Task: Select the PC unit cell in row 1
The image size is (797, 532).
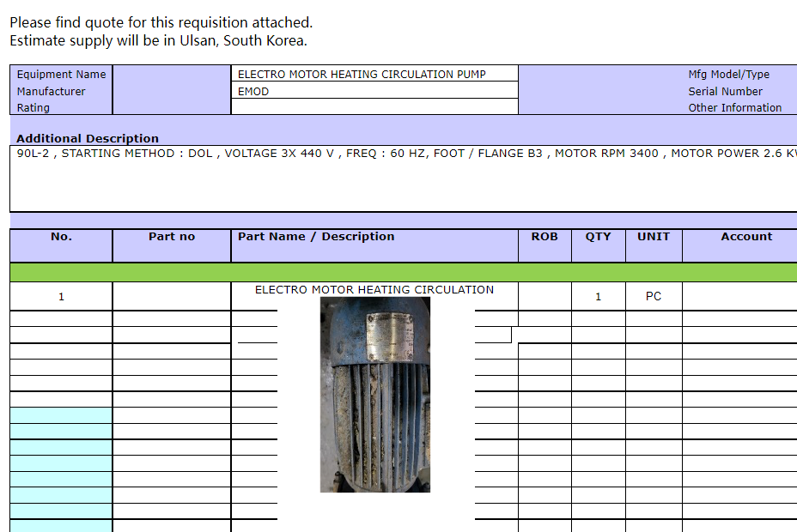Action: 653,296
